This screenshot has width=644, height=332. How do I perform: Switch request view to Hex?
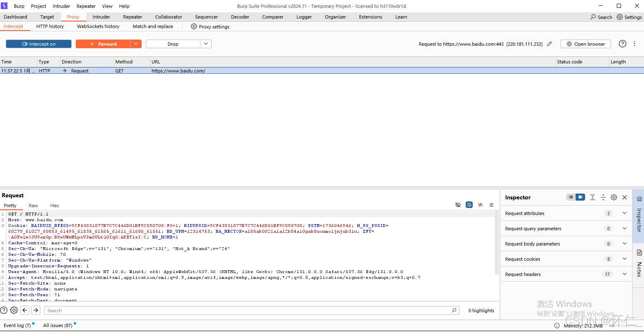click(54, 206)
